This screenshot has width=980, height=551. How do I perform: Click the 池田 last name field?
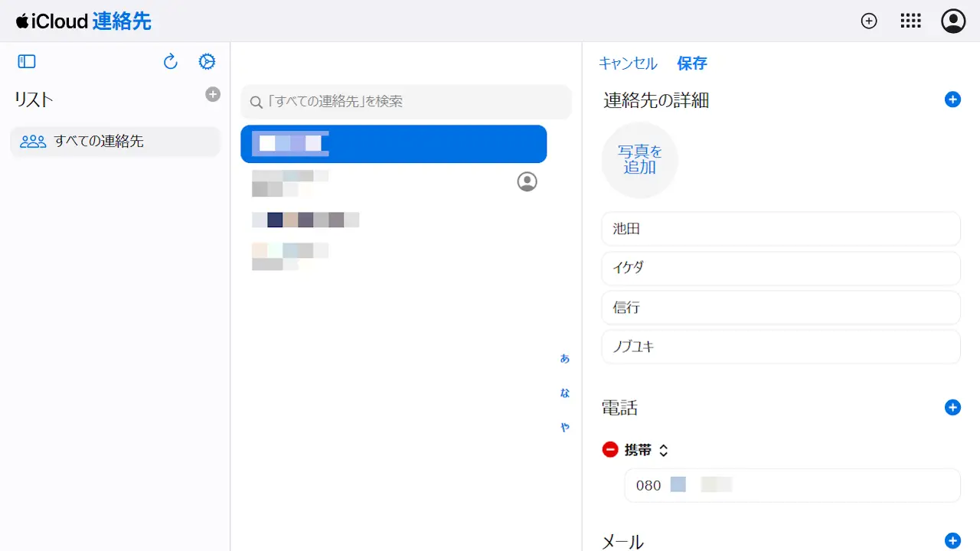click(781, 229)
